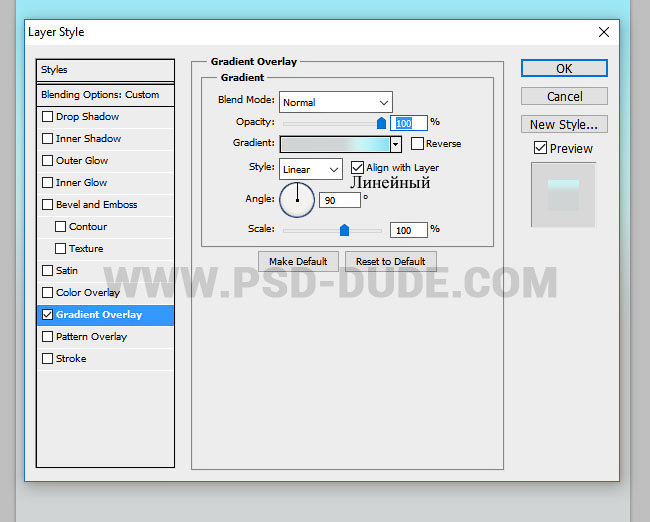
Task: Click the Angle value field
Action: (340, 200)
